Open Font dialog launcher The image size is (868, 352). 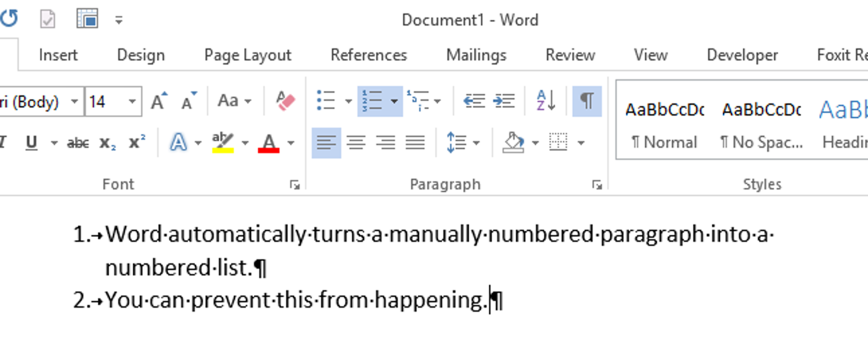[x=294, y=185]
